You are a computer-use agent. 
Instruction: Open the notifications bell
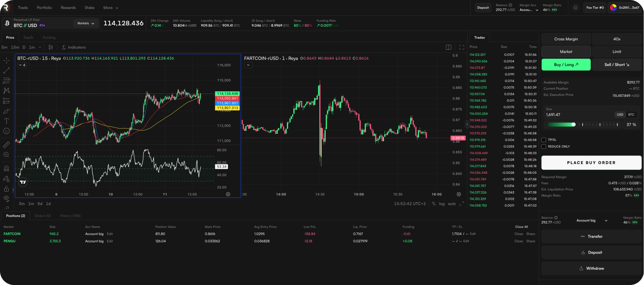[x=575, y=7]
